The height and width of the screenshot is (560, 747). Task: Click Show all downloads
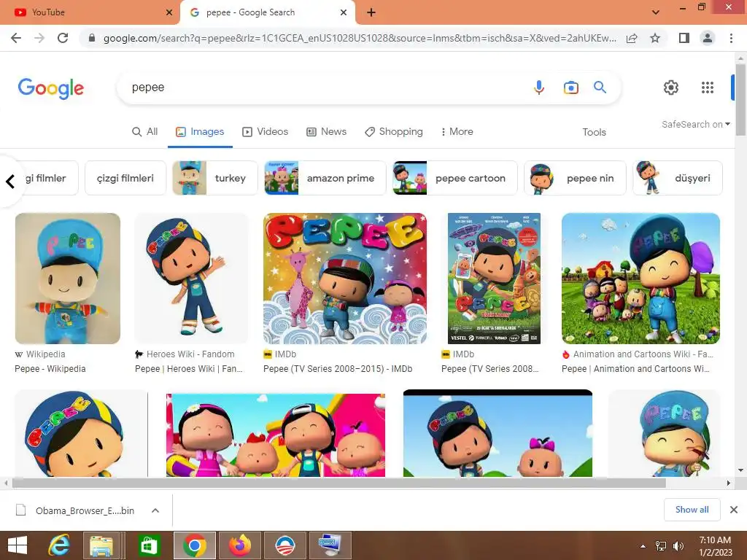click(692, 510)
